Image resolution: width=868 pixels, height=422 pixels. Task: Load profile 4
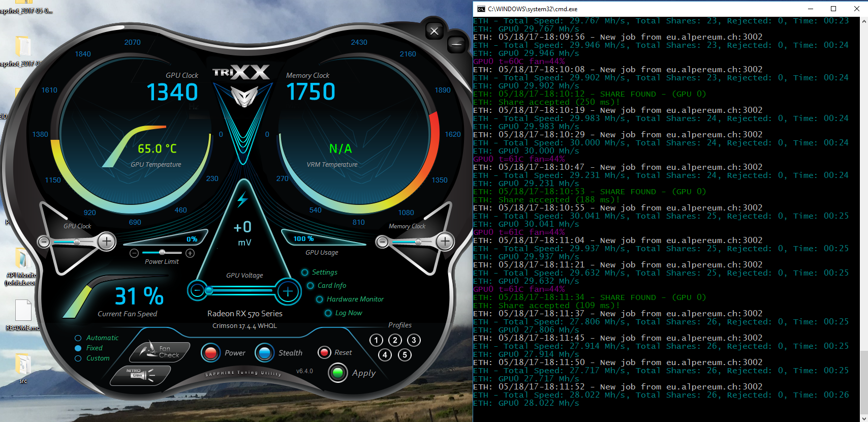pyautogui.click(x=385, y=355)
